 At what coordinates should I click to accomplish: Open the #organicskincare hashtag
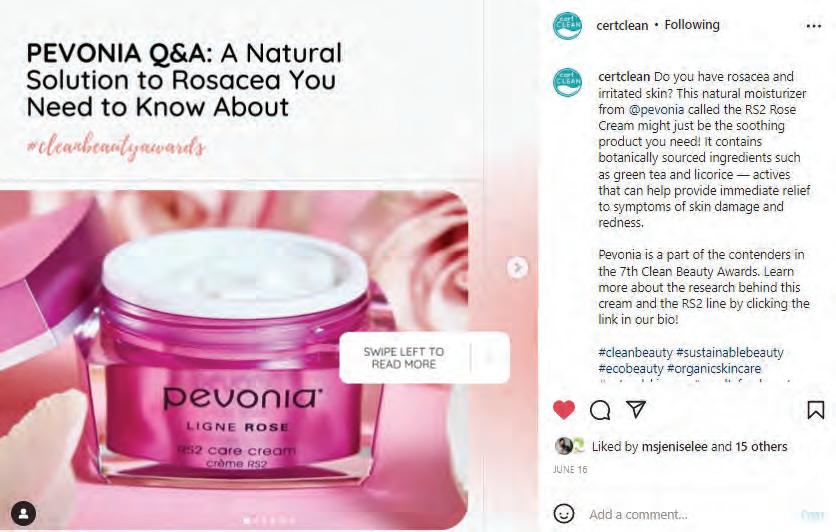click(x=714, y=368)
